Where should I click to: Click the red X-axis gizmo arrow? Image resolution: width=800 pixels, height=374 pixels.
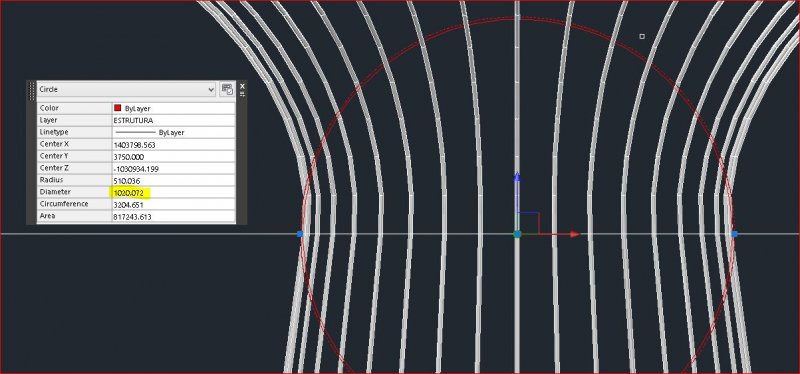click(574, 234)
